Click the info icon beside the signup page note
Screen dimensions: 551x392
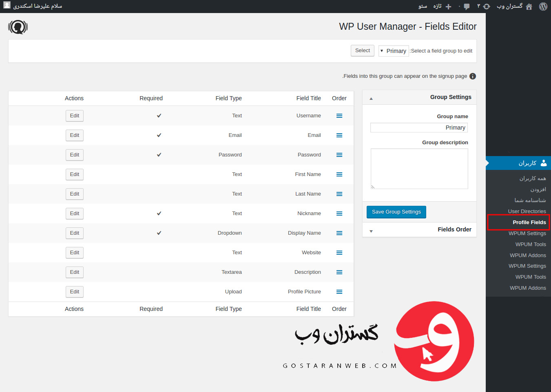click(473, 76)
